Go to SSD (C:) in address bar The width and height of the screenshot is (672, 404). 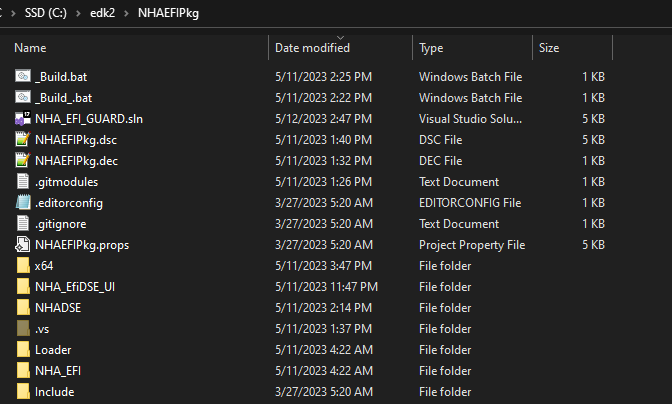pyautogui.click(x=46, y=13)
